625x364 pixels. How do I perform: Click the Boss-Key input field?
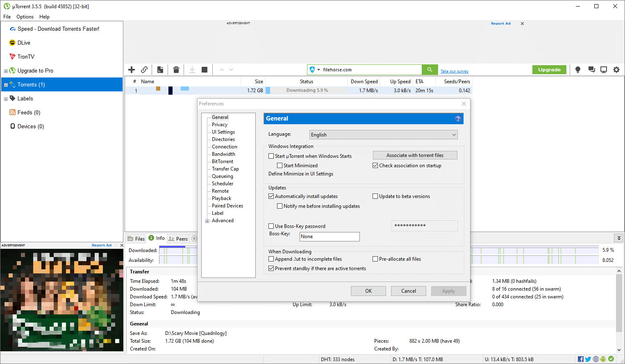[329, 237]
